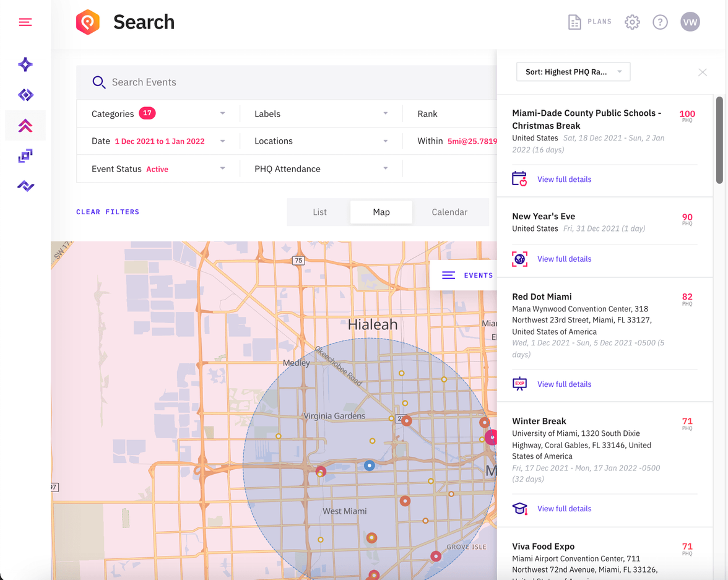
Task: Expand the Labels filter dropdown
Action: pyautogui.click(x=321, y=114)
